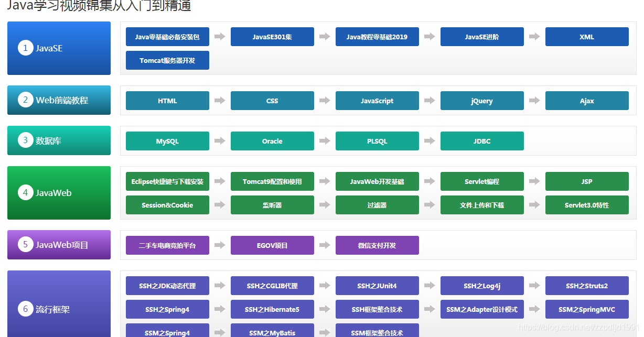This screenshot has width=644, height=337.
Task: Select the 数据库 category block
Action: tap(59, 140)
